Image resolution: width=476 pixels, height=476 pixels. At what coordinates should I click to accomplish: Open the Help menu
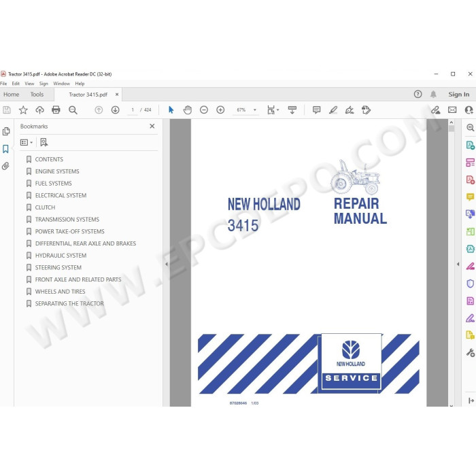80,84
